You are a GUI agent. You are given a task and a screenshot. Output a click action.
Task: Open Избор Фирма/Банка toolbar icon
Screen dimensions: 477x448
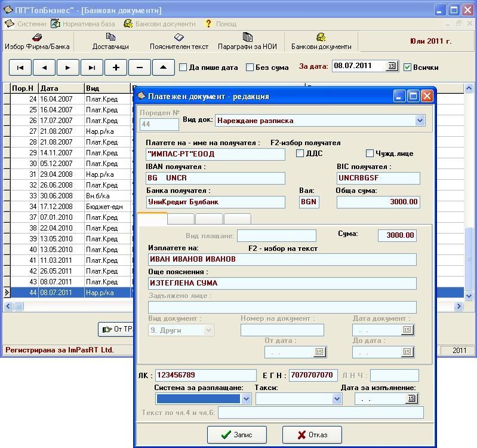pos(37,38)
